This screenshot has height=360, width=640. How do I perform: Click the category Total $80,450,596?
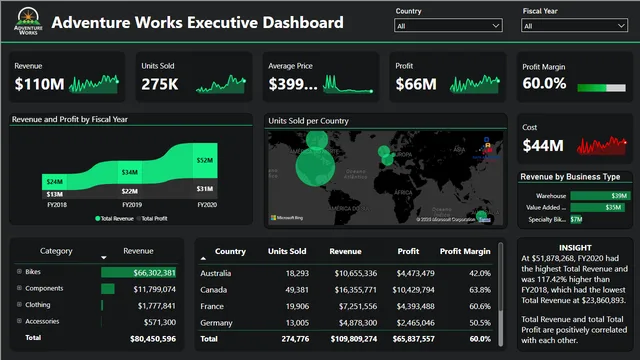pos(153,339)
